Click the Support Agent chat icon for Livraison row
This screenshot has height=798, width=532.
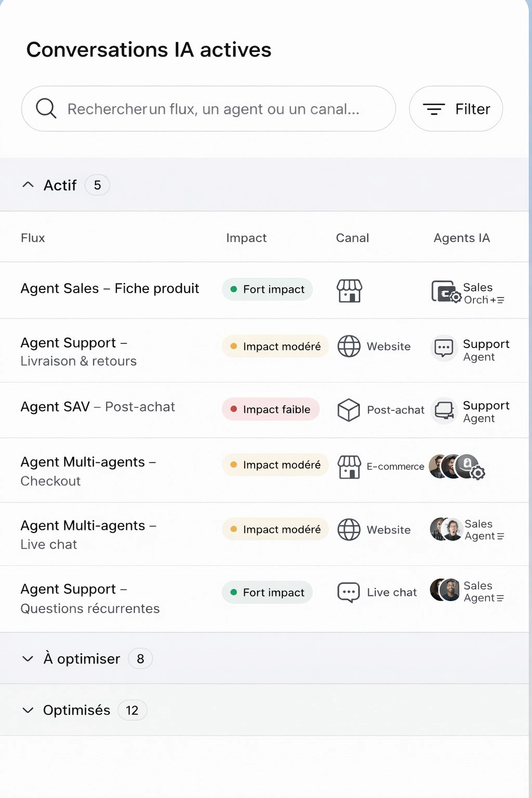[x=443, y=348]
